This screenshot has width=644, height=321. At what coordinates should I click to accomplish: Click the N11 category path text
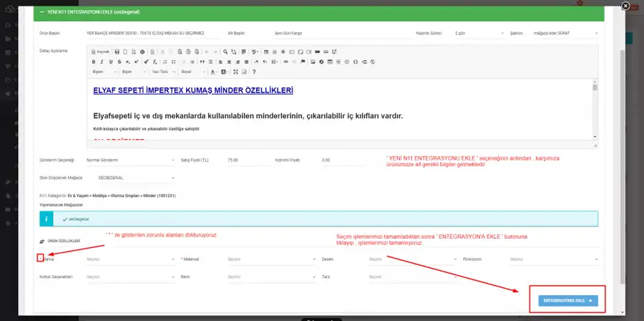(122, 196)
